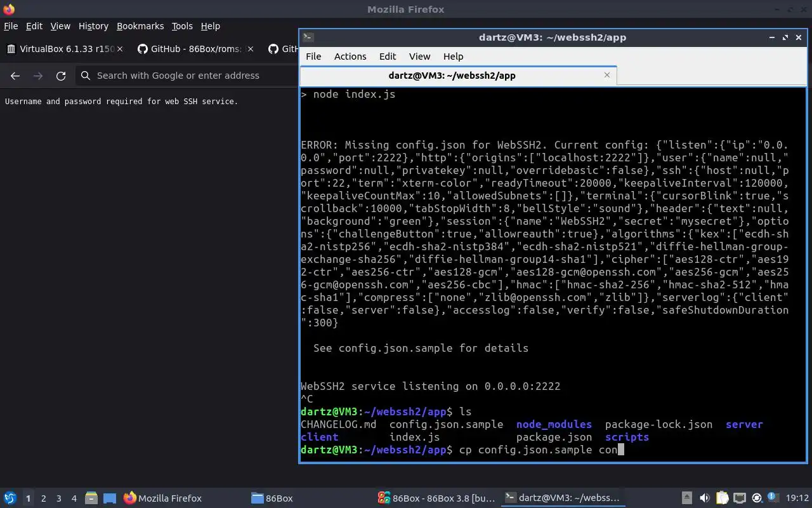Switch to workspace 3 in the pager
The height and width of the screenshot is (508, 812).
point(59,498)
